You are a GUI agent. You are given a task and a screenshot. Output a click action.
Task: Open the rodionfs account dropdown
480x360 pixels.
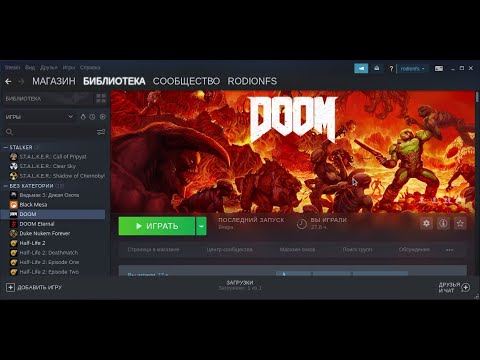coord(413,68)
